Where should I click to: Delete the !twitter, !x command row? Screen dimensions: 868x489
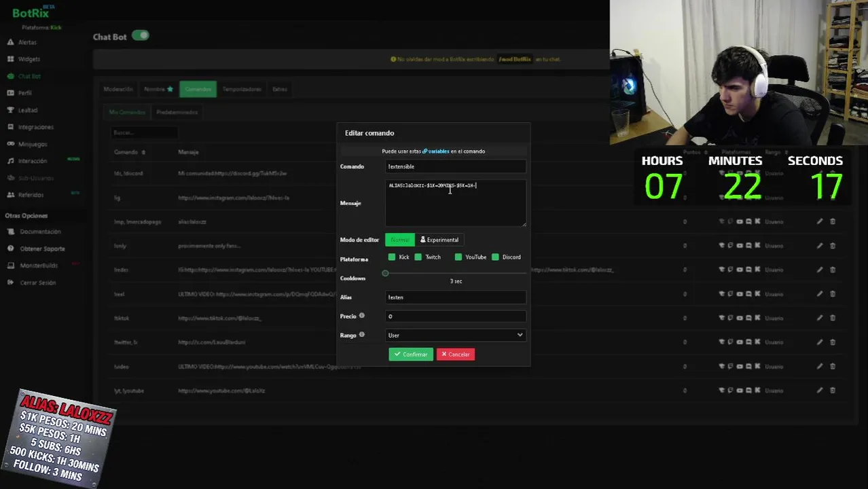(x=833, y=342)
